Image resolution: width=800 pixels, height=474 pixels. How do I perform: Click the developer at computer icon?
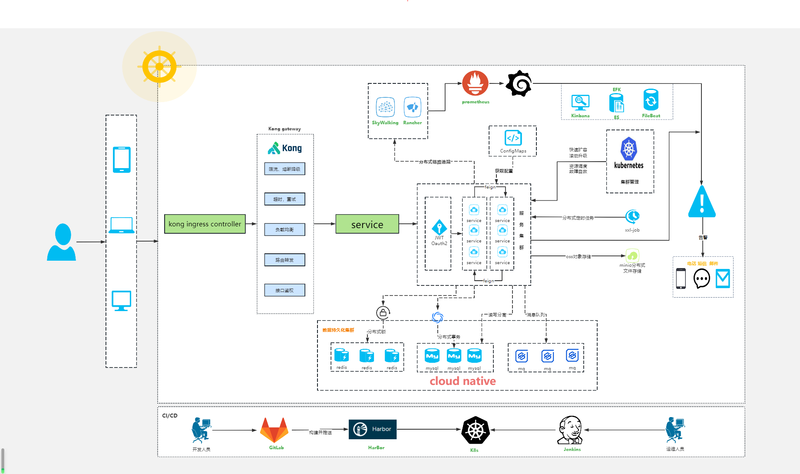[201, 430]
